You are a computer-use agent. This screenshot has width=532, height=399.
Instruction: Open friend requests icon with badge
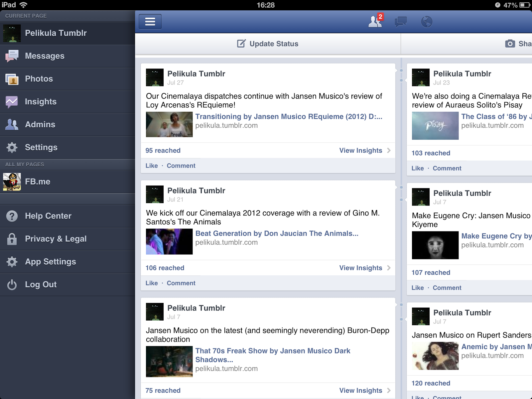pyautogui.click(x=376, y=21)
